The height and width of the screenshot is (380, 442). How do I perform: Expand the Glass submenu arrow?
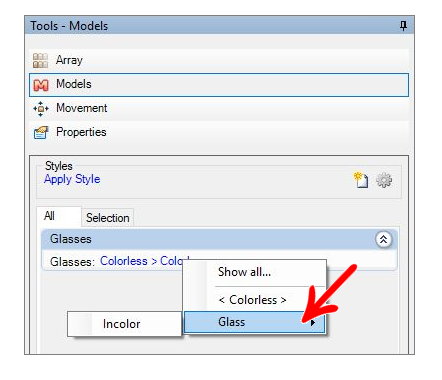(x=312, y=323)
